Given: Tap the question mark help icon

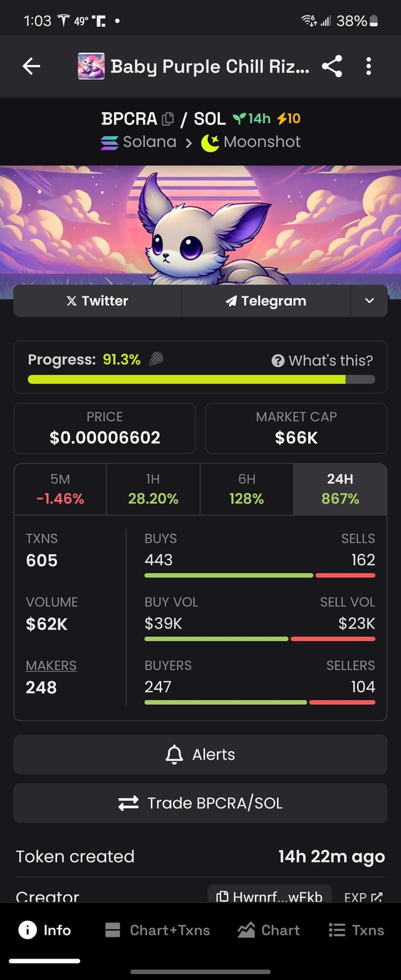Looking at the screenshot, I should pyautogui.click(x=278, y=360).
